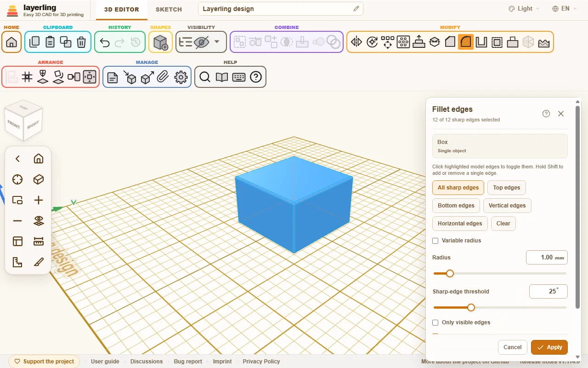The image size is (588, 368).
Task: Collapse the view panel with the left chevron
Action: coord(17,159)
